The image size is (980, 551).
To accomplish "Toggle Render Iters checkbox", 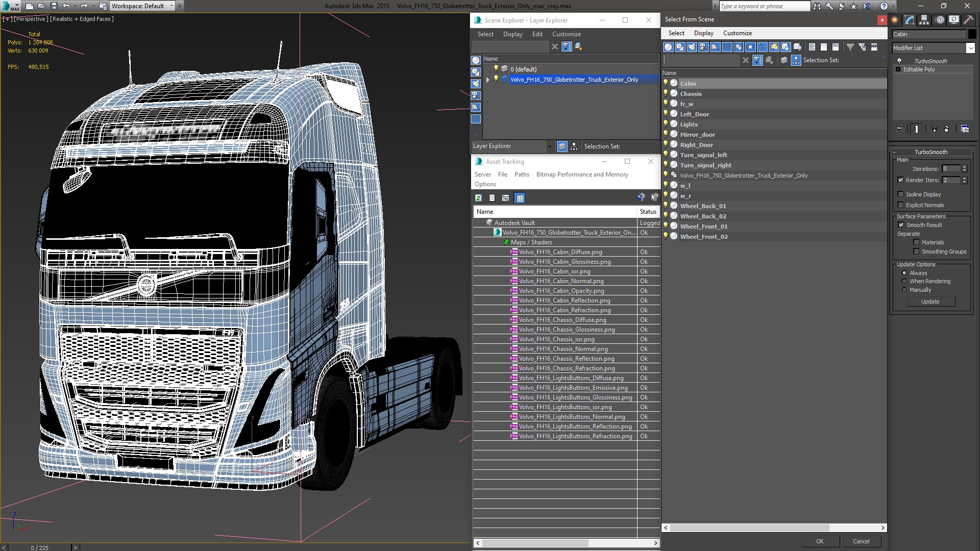I will click(x=901, y=180).
